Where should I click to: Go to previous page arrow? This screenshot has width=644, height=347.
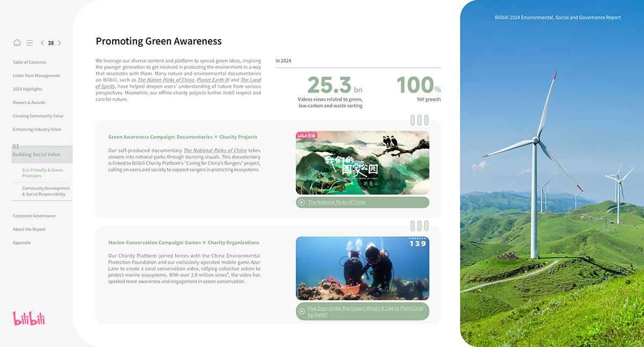coord(42,43)
